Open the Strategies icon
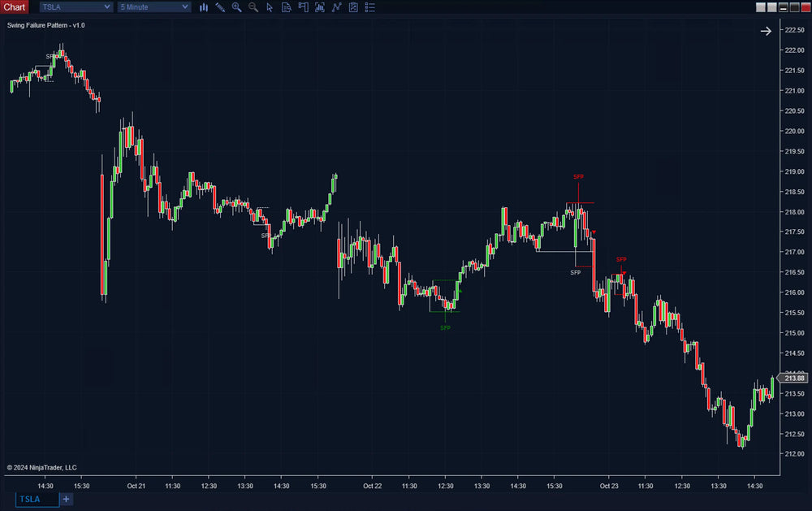The height and width of the screenshot is (511, 812). tap(336, 7)
